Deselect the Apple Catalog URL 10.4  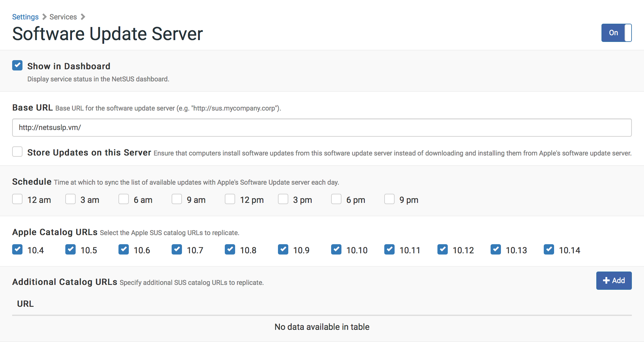[17, 249]
